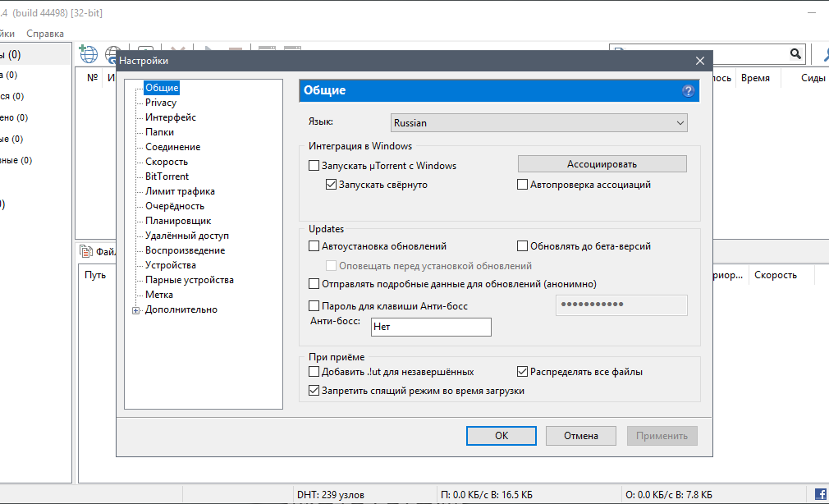Toggle Автопроверка ассоциаций checkbox

522,185
